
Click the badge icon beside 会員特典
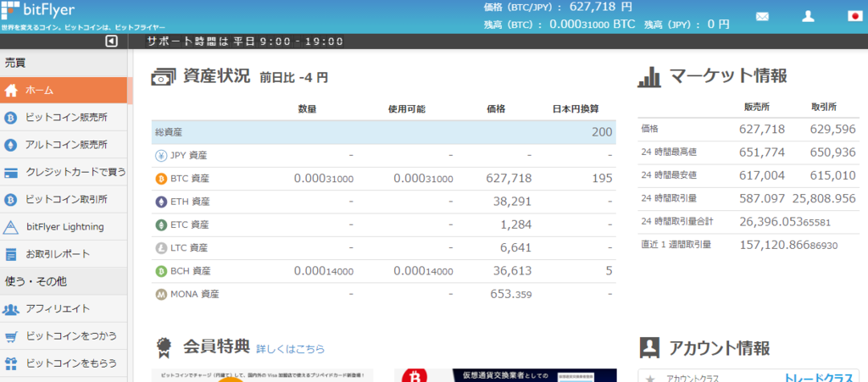click(x=164, y=346)
